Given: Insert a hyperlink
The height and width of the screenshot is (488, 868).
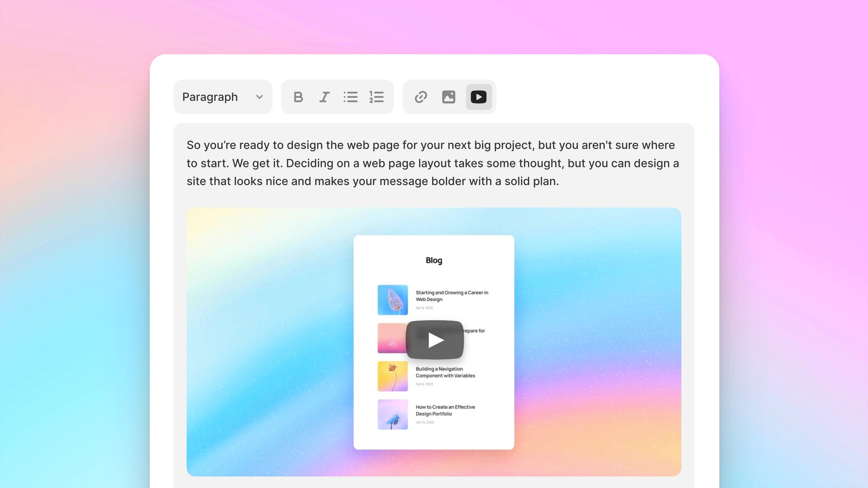Looking at the screenshot, I should [x=420, y=97].
